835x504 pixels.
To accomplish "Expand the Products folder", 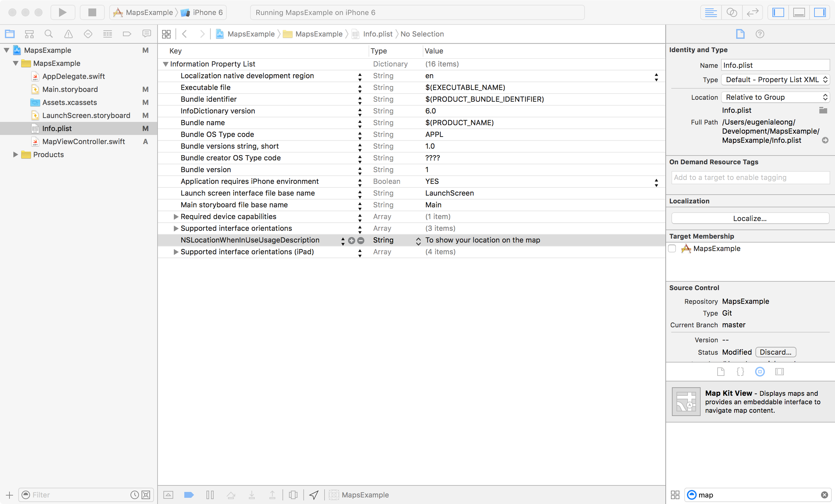I will click(x=16, y=155).
